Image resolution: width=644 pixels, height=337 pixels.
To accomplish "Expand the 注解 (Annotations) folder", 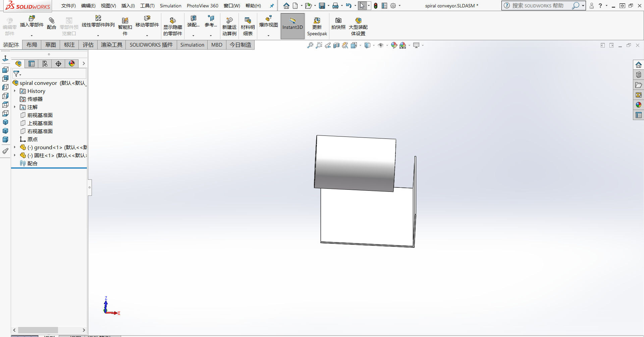I will click(15, 107).
